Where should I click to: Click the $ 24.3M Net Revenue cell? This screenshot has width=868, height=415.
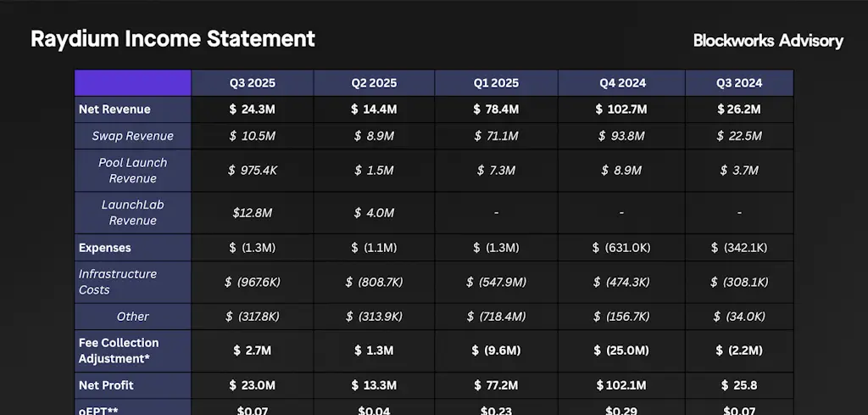tap(253, 109)
